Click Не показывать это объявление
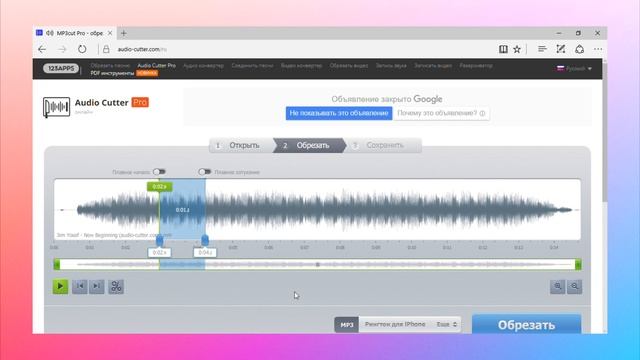640x360 pixels. [339, 113]
